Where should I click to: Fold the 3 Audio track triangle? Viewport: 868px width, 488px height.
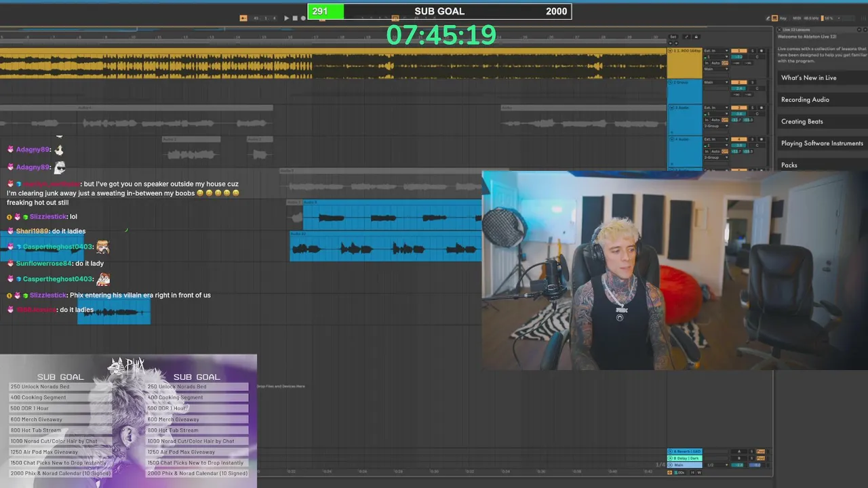[x=672, y=108]
